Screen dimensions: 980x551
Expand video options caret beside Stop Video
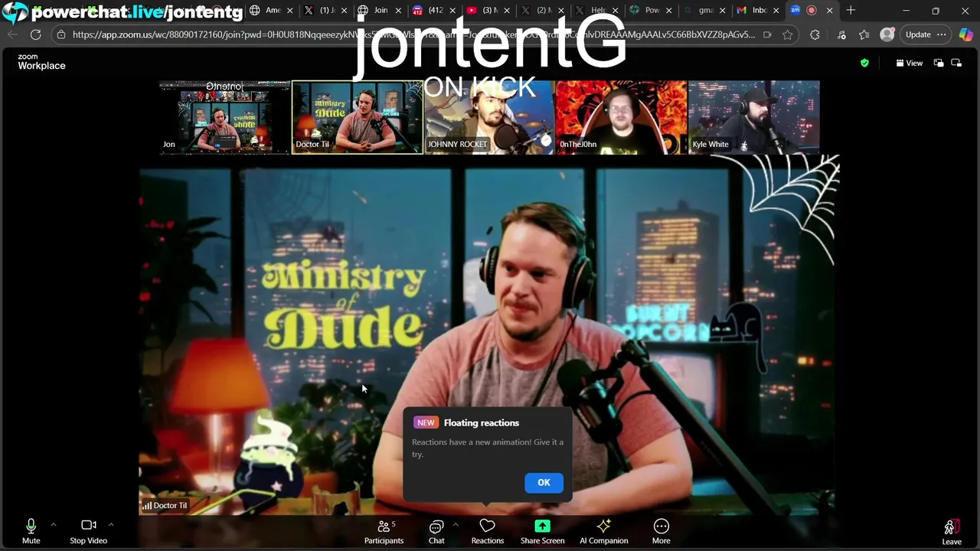click(111, 525)
